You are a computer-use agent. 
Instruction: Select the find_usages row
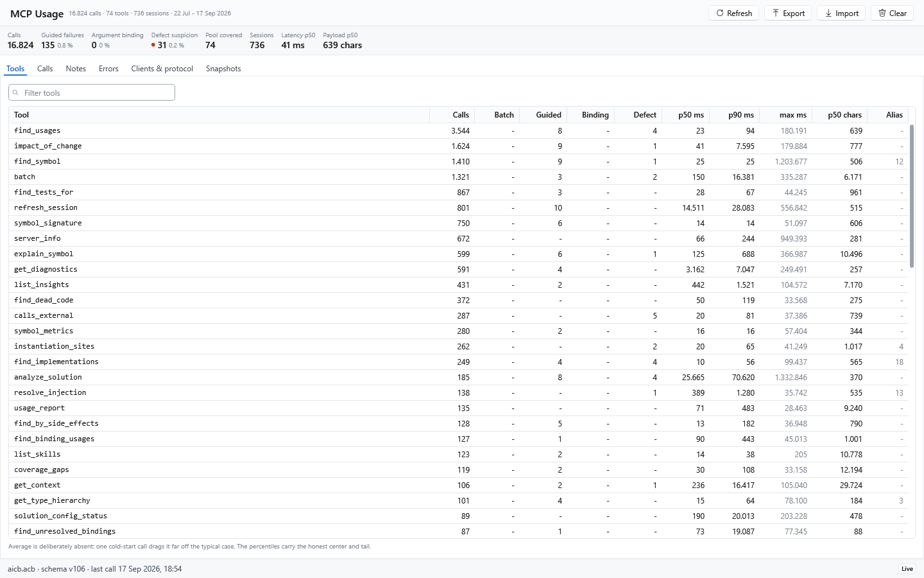(x=459, y=130)
